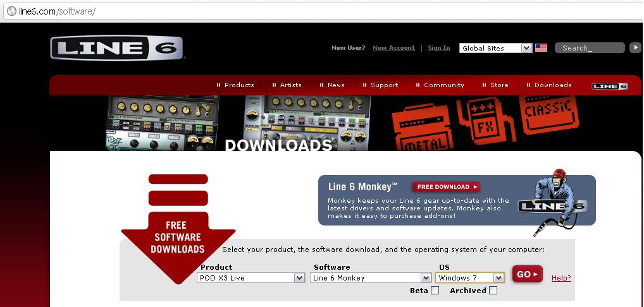644x307 pixels.
Task: Click the "OS" label
Action: pos(444,267)
